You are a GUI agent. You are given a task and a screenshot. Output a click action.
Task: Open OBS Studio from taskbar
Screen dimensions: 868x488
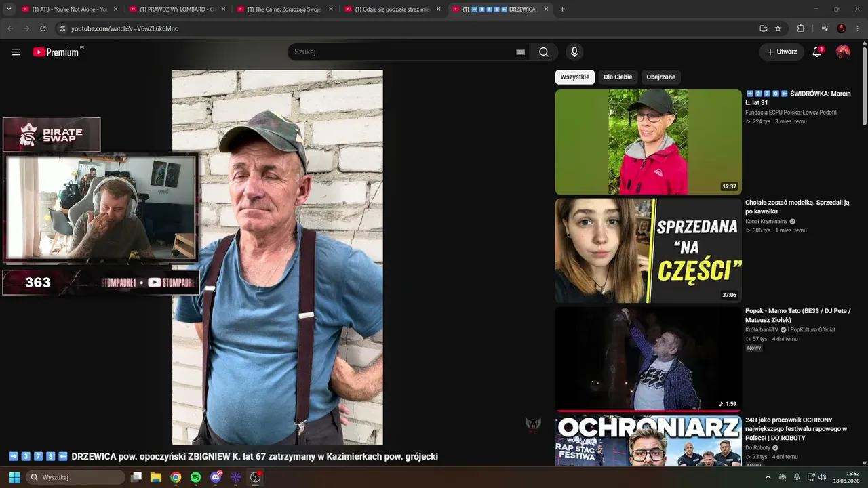(x=256, y=477)
